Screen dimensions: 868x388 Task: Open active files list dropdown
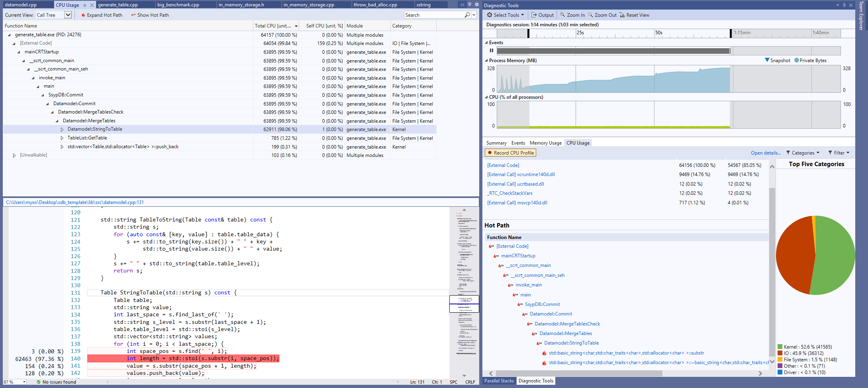pos(470,5)
